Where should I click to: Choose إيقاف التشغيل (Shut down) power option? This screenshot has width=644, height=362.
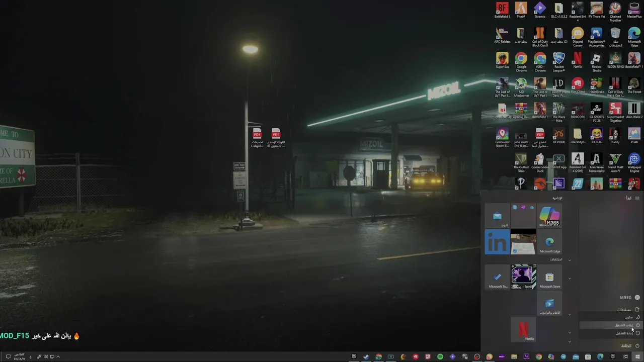(x=610, y=325)
